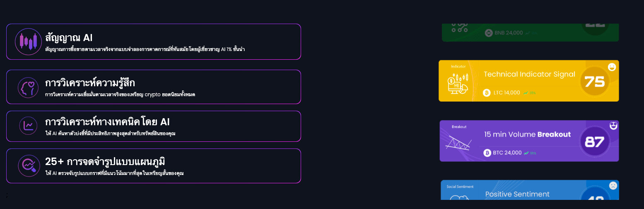Open the 15 min Volume Breakout title
This screenshot has width=644, height=209.
[x=527, y=134]
